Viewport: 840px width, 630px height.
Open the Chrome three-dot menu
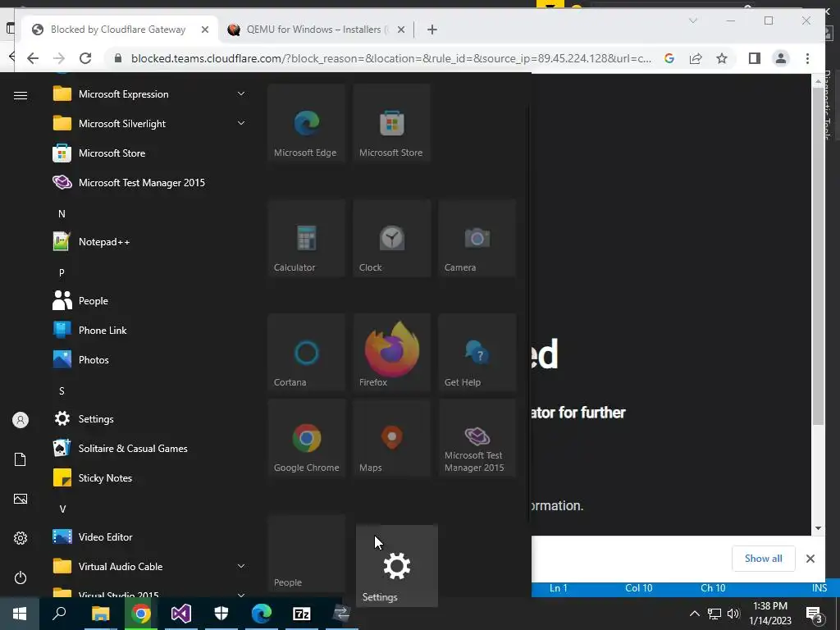[x=807, y=58]
